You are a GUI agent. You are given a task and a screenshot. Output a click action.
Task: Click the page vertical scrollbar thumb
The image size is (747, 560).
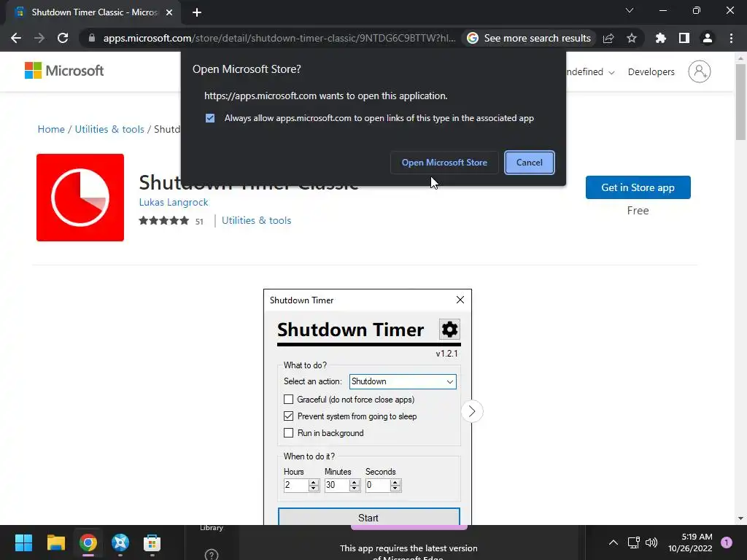pos(740,102)
